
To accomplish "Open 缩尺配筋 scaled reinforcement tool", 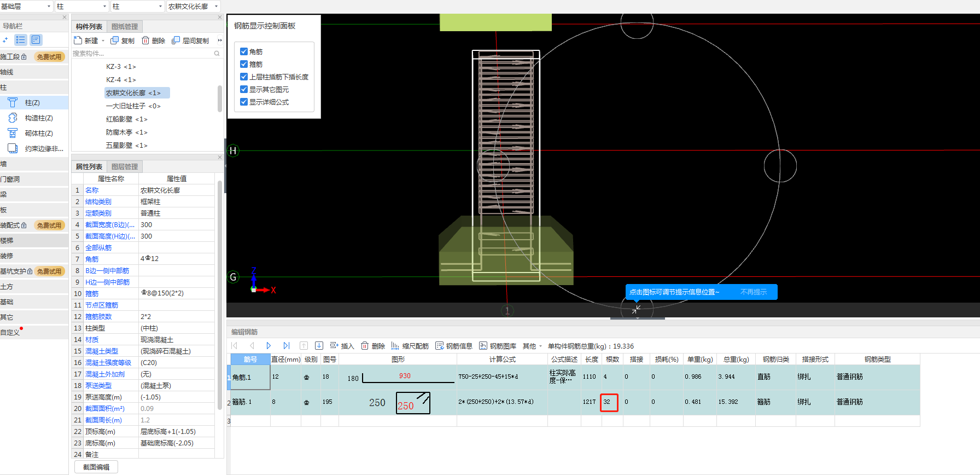I will point(410,346).
